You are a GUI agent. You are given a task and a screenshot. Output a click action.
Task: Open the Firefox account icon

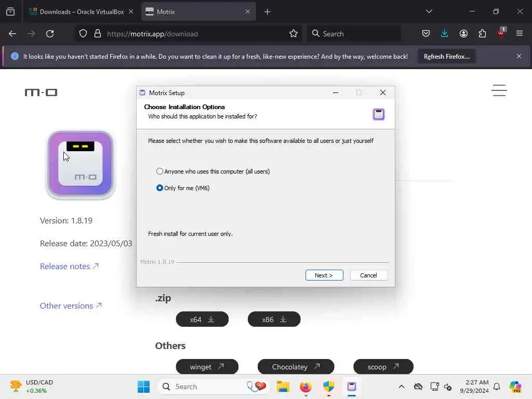point(463,34)
